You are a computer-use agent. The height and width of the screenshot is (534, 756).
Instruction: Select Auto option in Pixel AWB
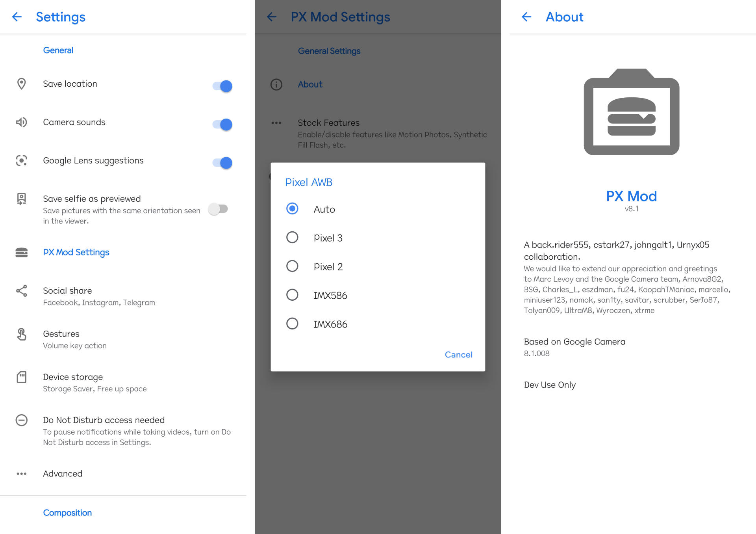point(293,209)
